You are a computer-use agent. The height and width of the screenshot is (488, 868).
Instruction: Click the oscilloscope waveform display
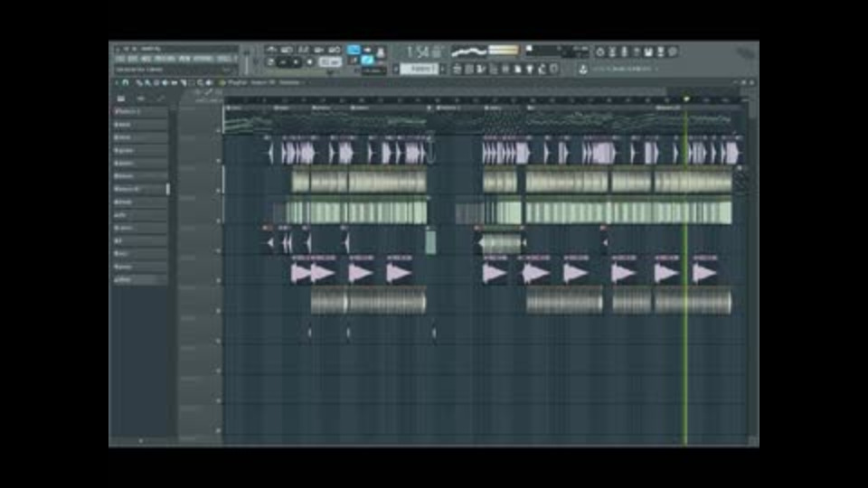(x=469, y=52)
